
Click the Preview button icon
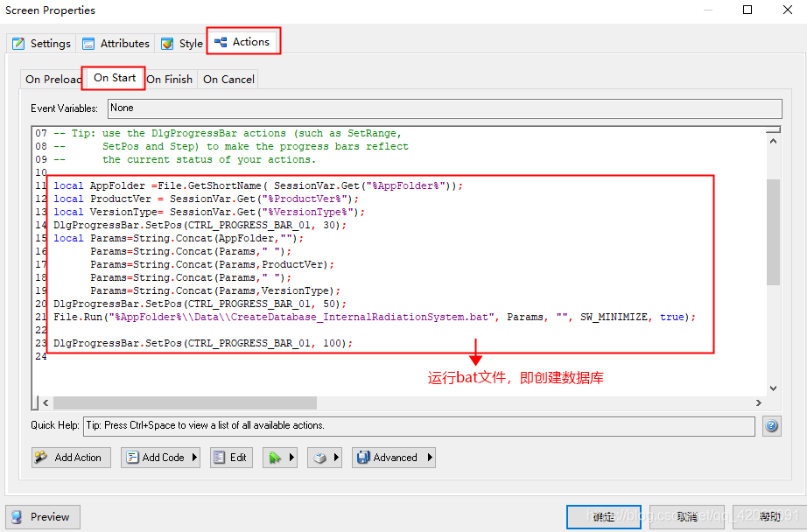point(17,517)
